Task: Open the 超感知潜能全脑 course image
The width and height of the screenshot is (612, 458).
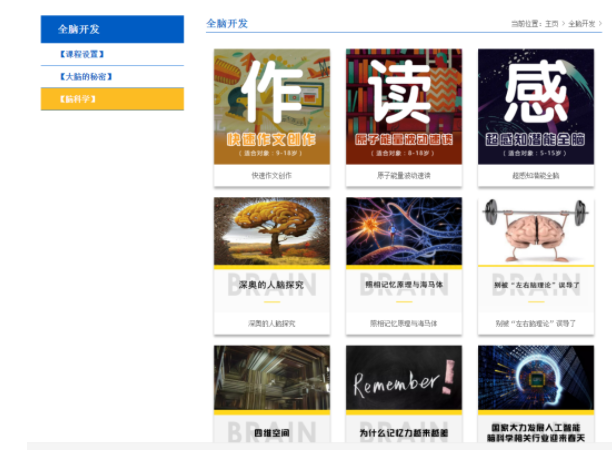Action: 535,106
